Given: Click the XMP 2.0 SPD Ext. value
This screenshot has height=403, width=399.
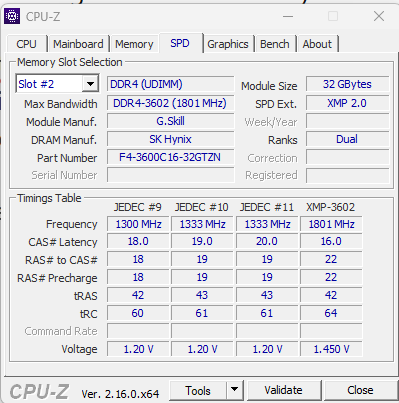Looking at the screenshot, I should point(347,103).
